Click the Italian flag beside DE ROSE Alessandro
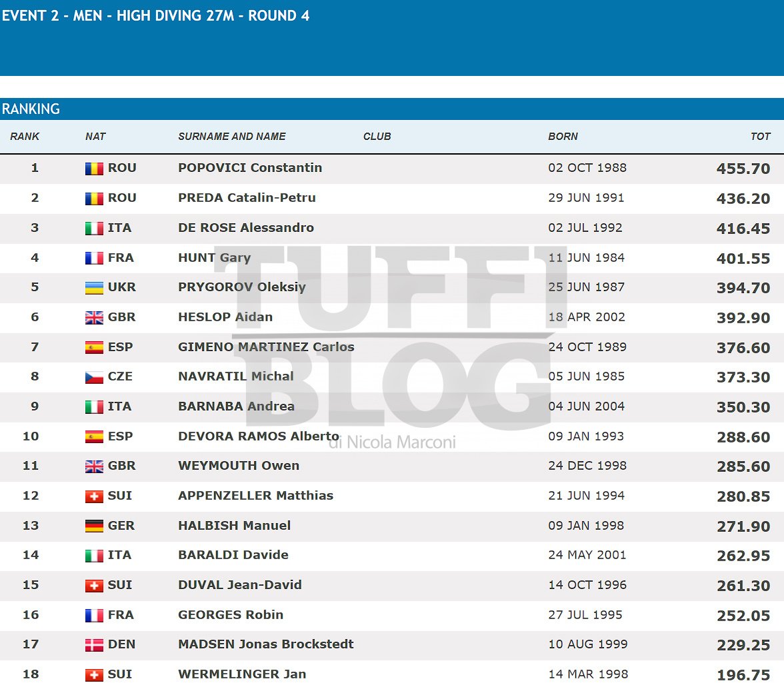The height and width of the screenshot is (695, 784). [x=94, y=229]
